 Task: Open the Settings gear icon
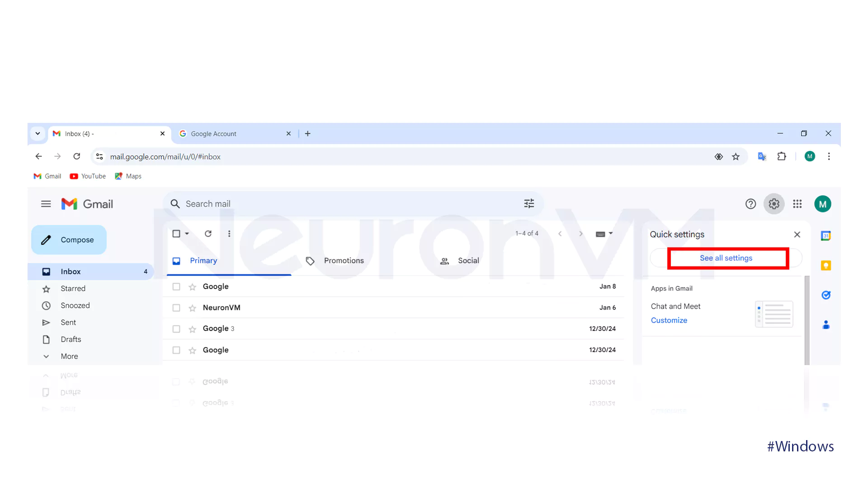coord(774,204)
